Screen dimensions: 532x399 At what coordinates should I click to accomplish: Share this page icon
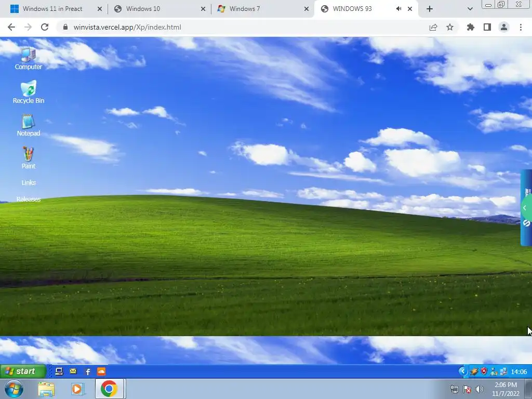433,27
